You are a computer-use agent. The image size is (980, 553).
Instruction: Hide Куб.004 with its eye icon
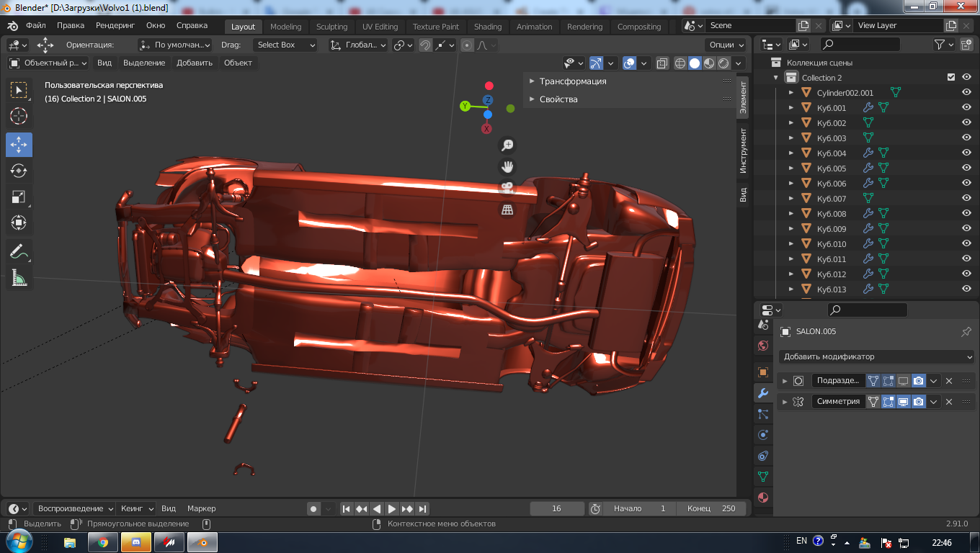[966, 153]
